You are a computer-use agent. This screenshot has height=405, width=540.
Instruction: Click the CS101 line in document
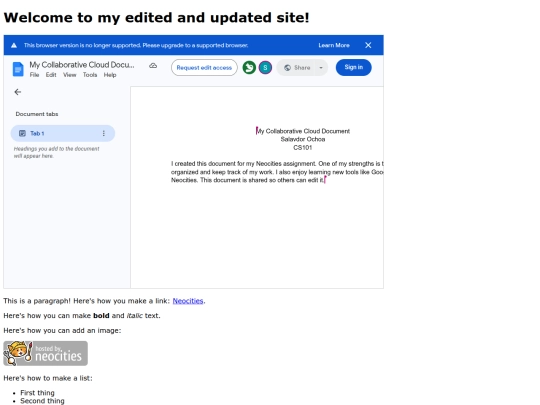point(303,147)
